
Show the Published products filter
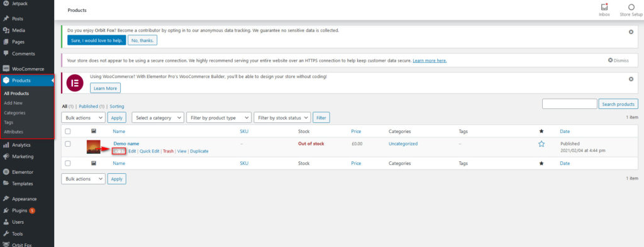click(88, 106)
